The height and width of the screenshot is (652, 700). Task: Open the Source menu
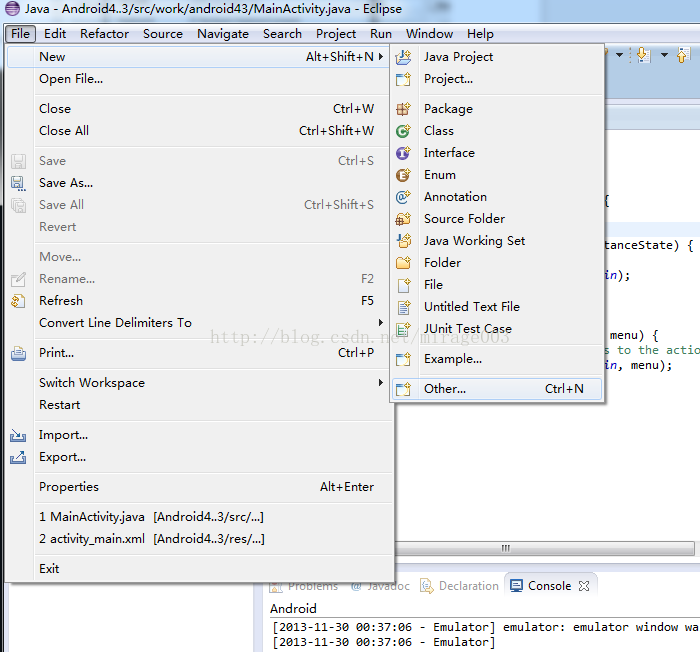click(x=163, y=33)
